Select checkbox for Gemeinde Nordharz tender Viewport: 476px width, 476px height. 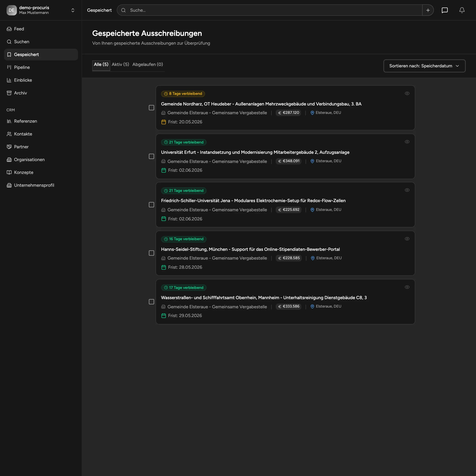click(x=152, y=108)
